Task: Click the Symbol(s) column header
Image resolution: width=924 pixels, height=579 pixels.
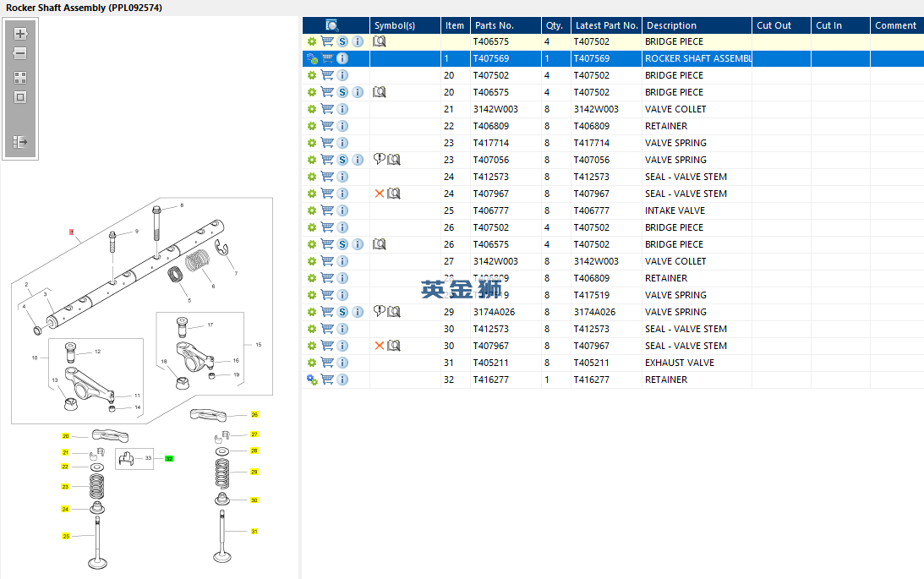Action: click(x=406, y=25)
